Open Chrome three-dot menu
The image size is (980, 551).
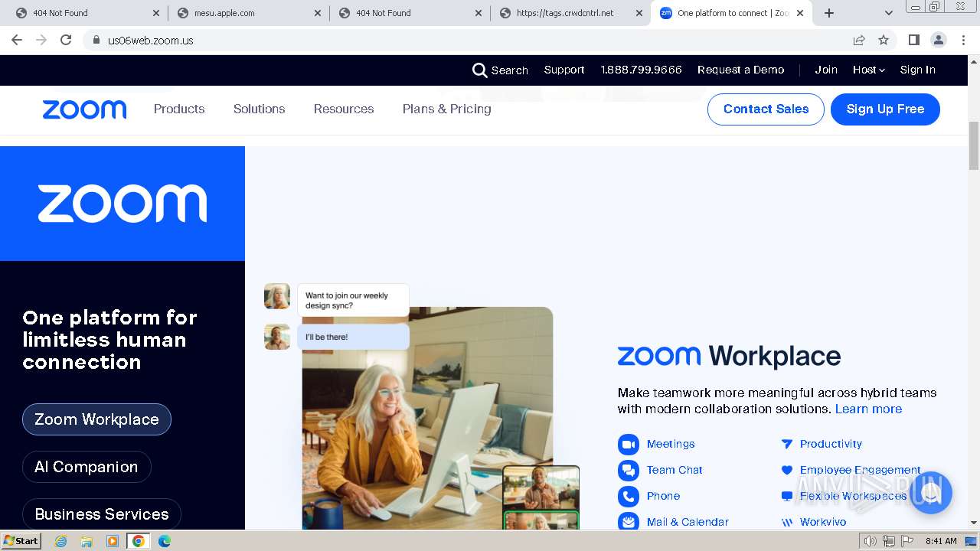click(x=964, y=40)
